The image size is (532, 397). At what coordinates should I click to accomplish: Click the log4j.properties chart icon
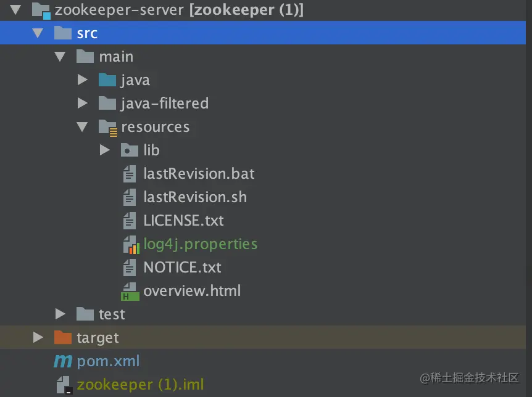131,245
